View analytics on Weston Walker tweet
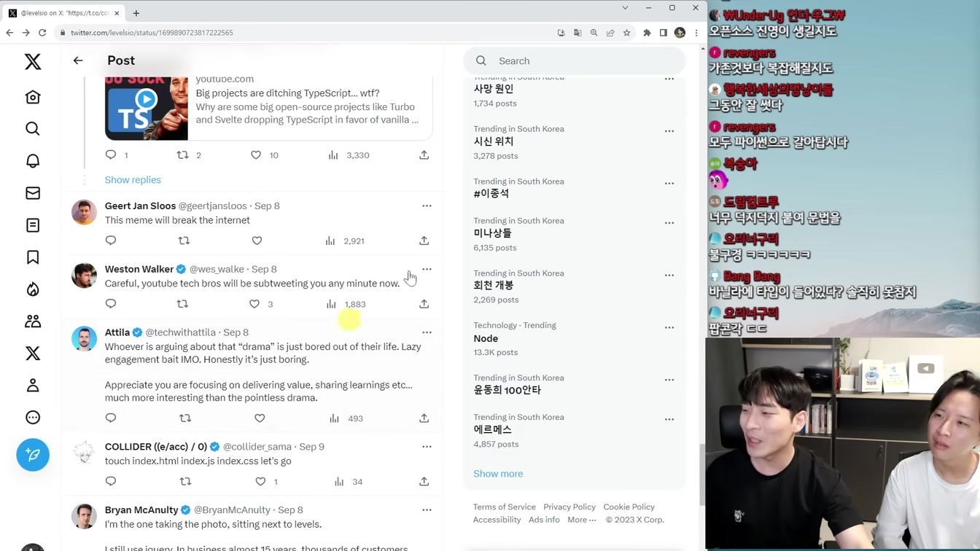Viewport: 980px width, 551px height. (x=346, y=304)
